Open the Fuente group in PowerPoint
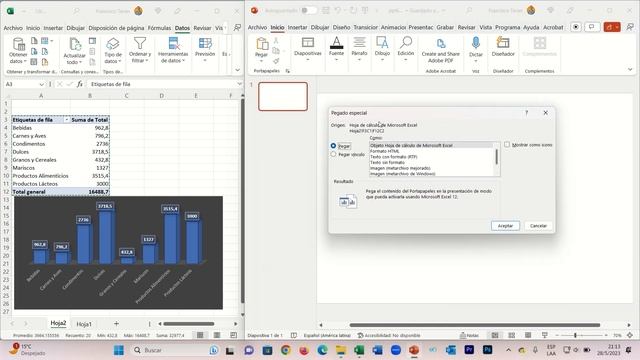Image resolution: width=640 pixels, height=360 pixels. point(336,49)
